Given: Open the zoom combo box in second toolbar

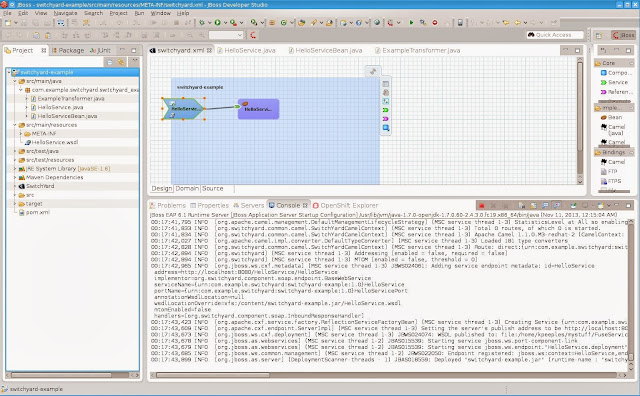Looking at the screenshot, I should tap(226, 35).
